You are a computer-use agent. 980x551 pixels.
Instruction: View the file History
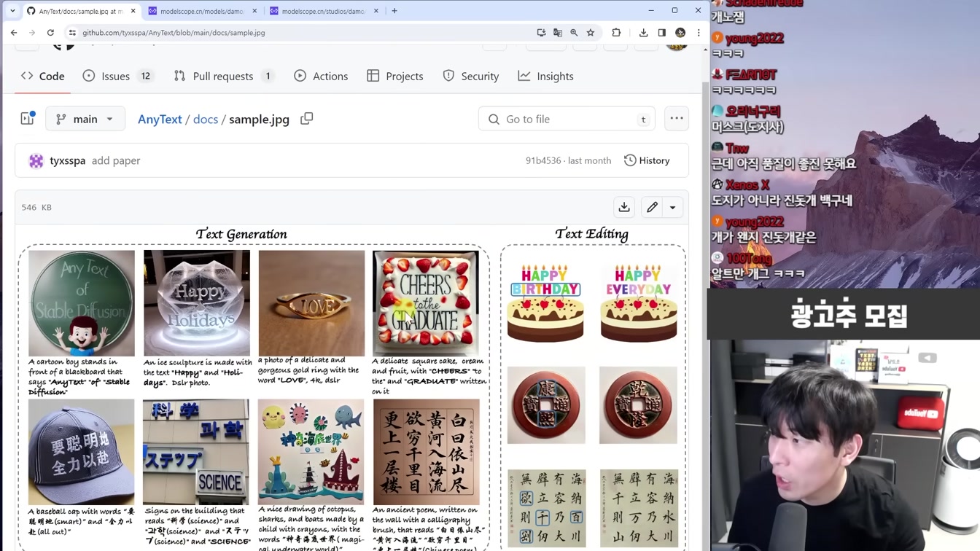pos(647,160)
